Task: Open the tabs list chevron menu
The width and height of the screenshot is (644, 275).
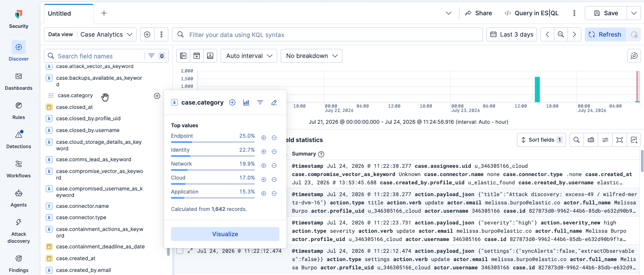Action: tap(449, 13)
